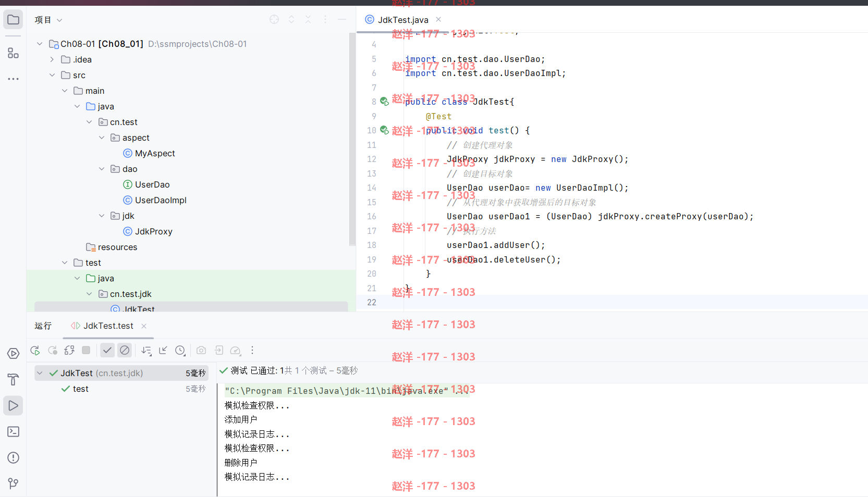Collapse the cn.test package
This screenshot has width=868, height=497.
tap(89, 122)
